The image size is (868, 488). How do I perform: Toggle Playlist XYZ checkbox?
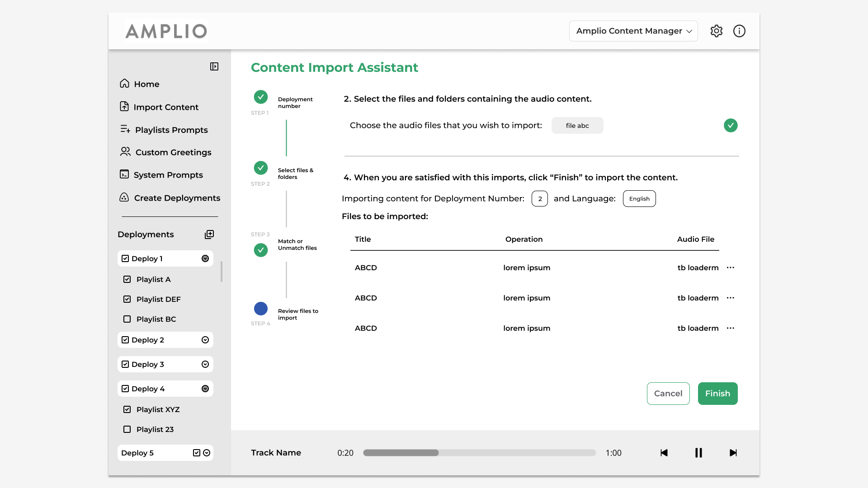(127, 409)
